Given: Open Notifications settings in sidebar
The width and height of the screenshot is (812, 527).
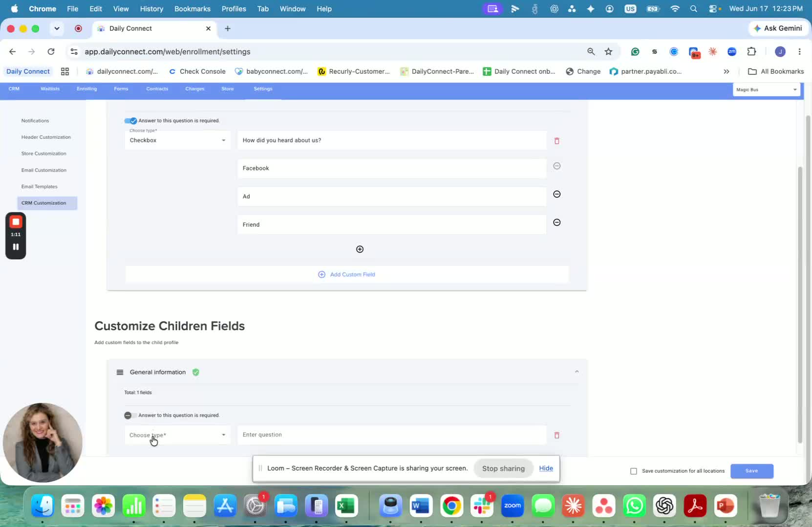Looking at the screenshot, I should pyautogui.click(x=35, y=121).
